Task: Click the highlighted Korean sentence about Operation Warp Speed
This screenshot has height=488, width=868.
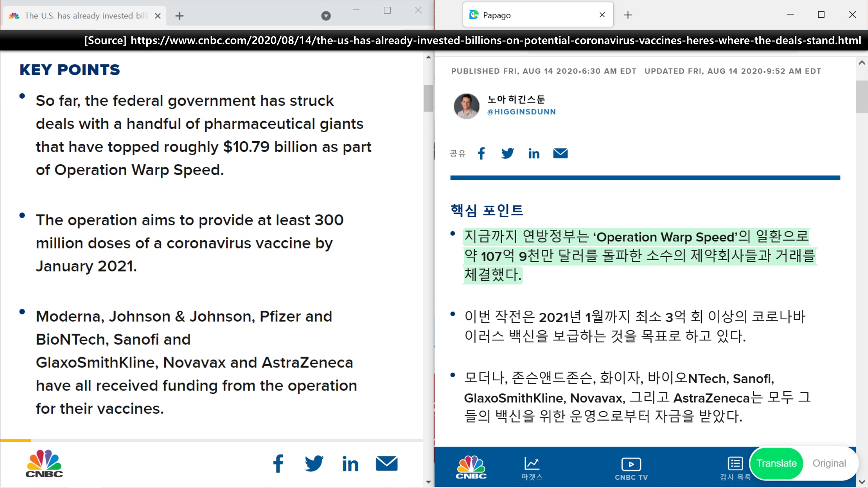Action: (x=639, y=256)
